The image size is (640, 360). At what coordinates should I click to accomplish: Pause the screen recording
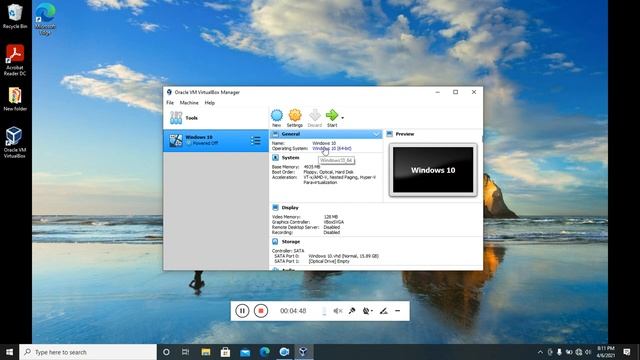click(x=242, y=311)
